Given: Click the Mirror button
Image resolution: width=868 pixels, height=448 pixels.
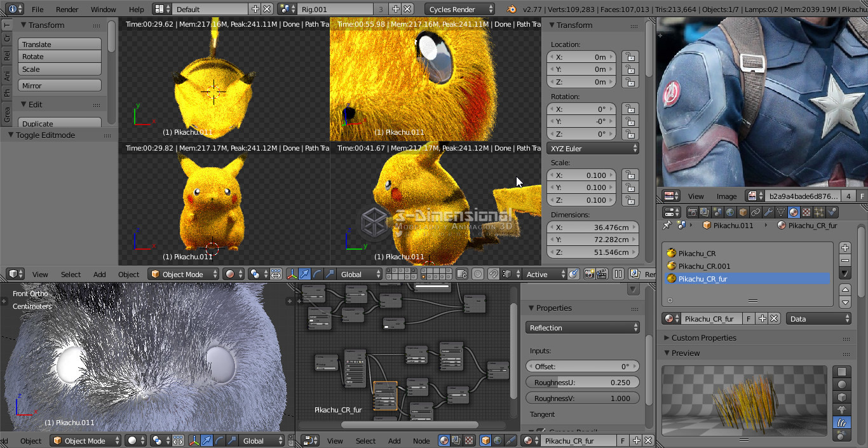Looking at the screenshot, I should coord(60,85).
